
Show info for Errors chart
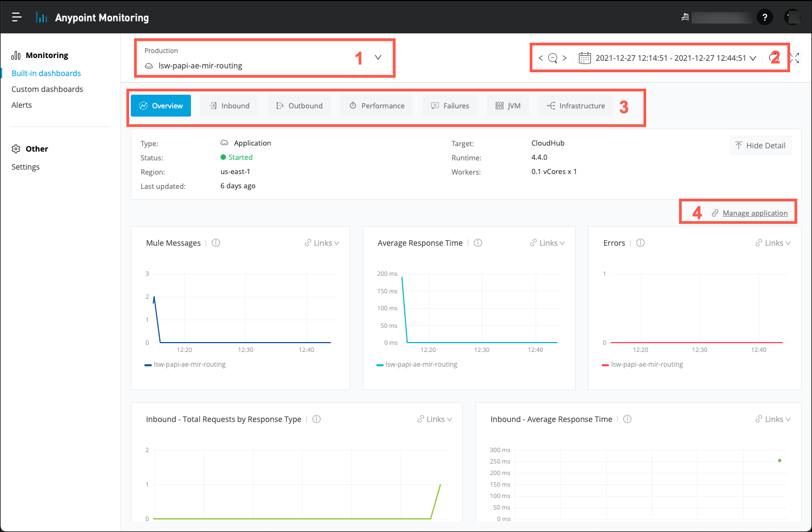(640, 243)
